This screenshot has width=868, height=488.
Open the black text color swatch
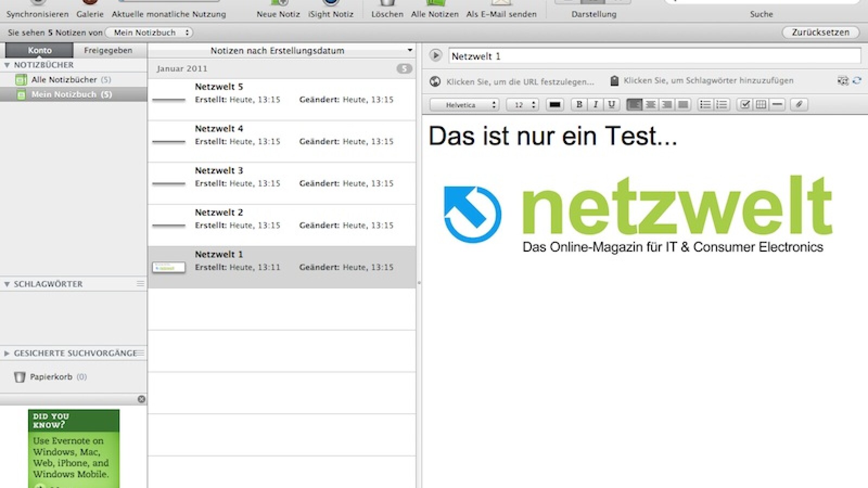[554, 105]
